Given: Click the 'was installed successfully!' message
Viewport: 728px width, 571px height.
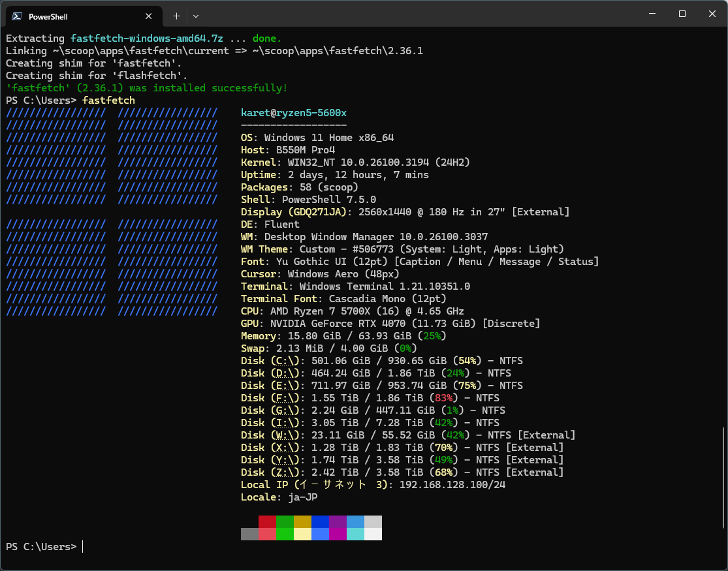Looking at the screenshot, I should pyautogui.click(x=208, y=87).
